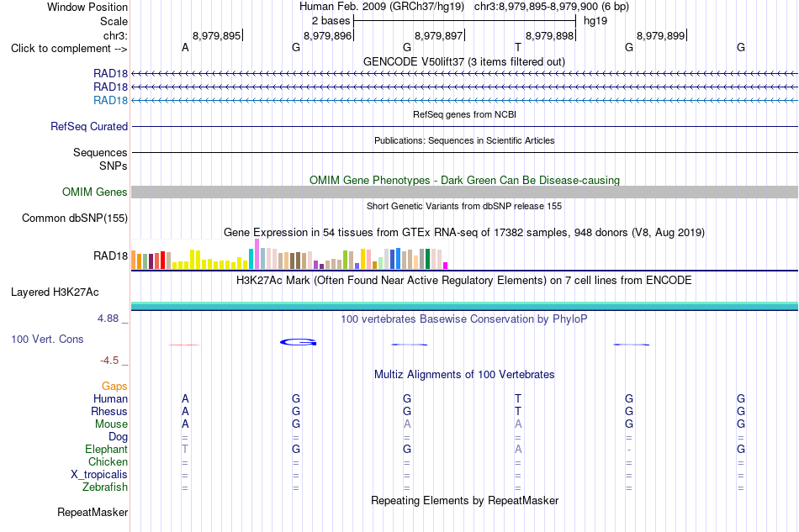The height and width of the screenshot is (532, 799).
Task: Click the 8,979,899 ruler position
Action: point(661,35)
